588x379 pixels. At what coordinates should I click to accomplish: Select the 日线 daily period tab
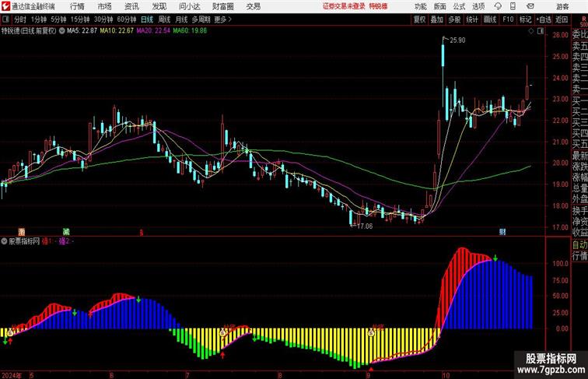pos(147,19)
